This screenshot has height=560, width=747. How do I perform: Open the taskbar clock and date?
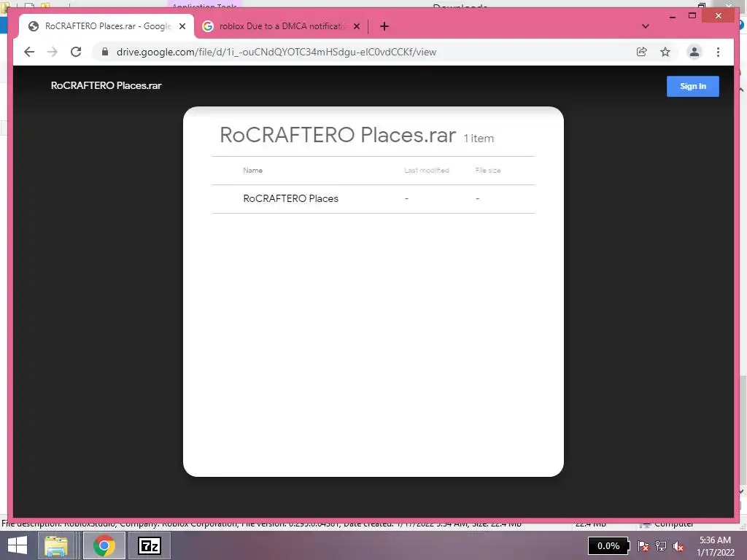click(715, 545)
